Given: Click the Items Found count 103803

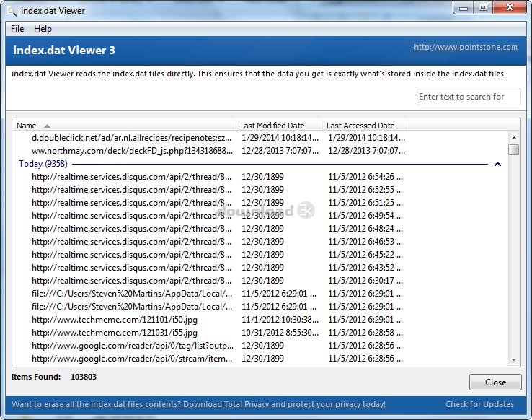Looking at the screenshot, I should click(x=84, y=377).
